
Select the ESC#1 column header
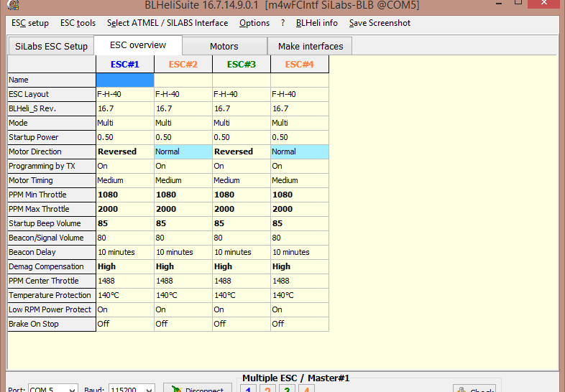pos(125,65)
